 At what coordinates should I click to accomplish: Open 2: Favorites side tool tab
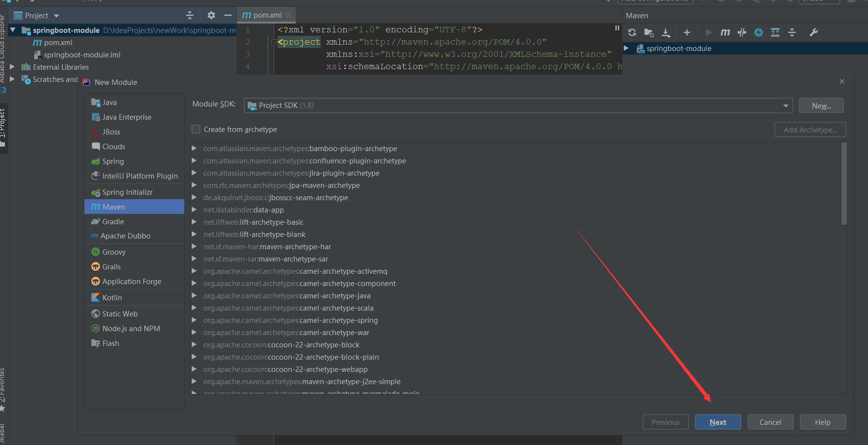click(x=3, y=390)
